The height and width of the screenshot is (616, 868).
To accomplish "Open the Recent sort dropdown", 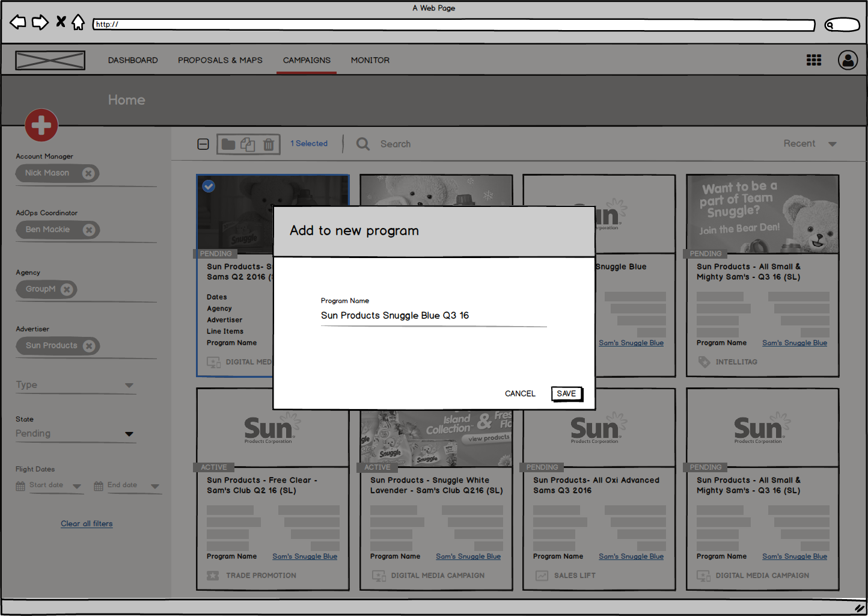I will (x=810, y=143).
